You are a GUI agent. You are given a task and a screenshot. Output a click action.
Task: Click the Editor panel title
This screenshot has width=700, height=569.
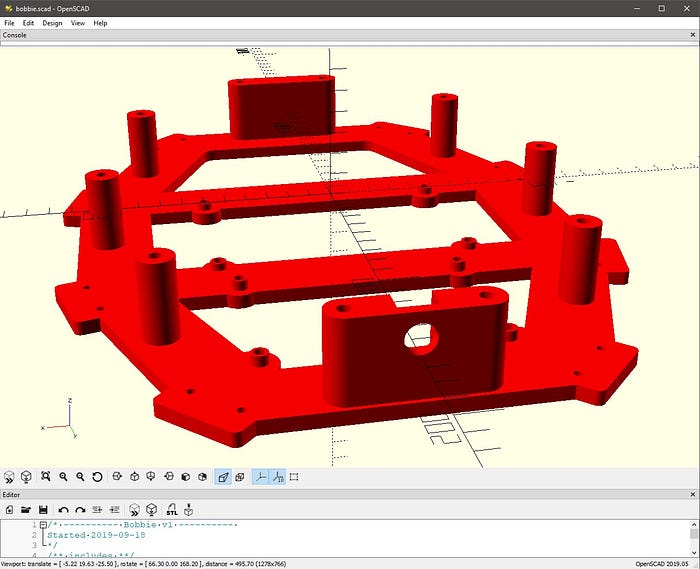[x=11, y=494]
